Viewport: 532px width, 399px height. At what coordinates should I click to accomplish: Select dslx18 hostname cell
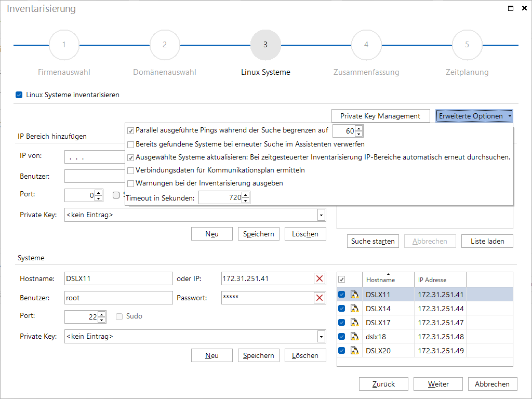[x=388, y=337]
